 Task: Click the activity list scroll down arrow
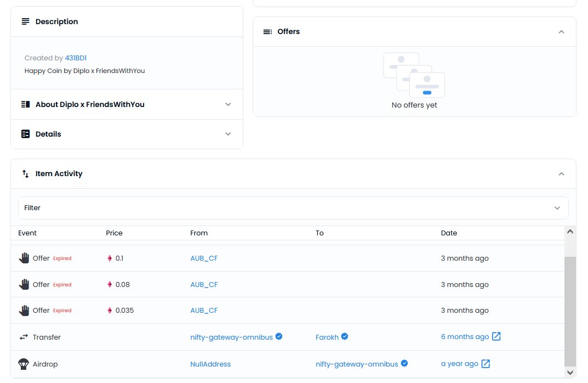click(570, 373)
